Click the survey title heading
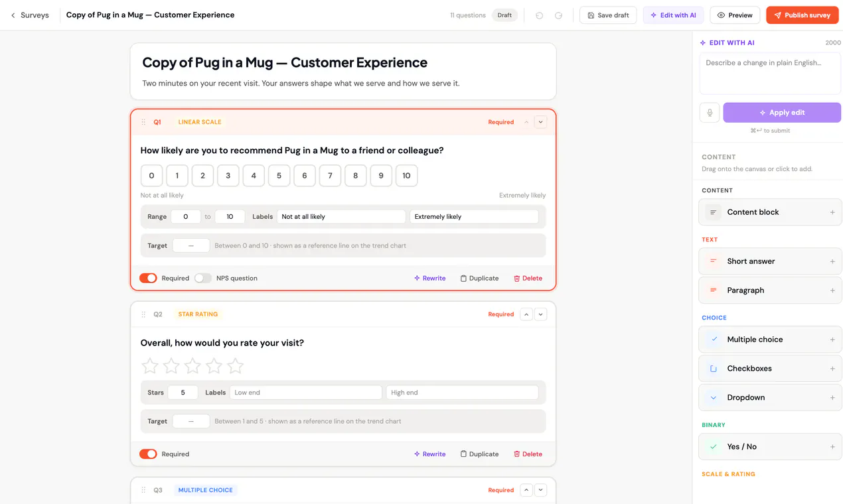Viewport: 843px width, 504px height. 285,63
